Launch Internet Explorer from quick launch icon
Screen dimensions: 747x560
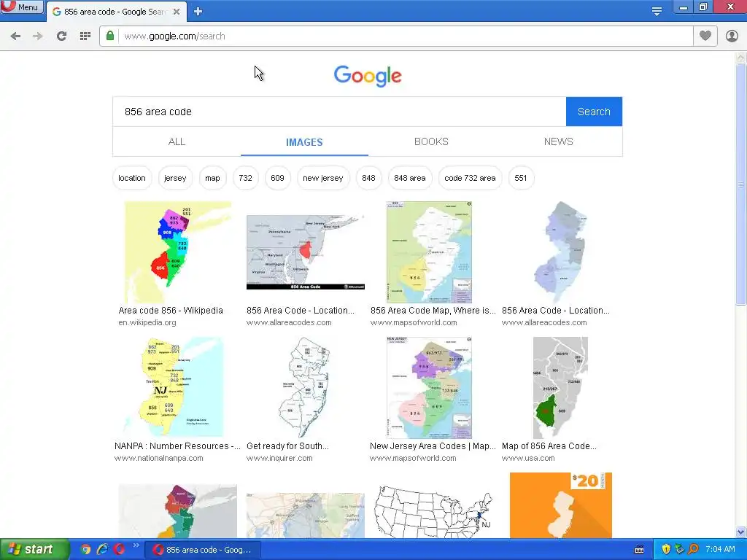(x=102, y=550)
